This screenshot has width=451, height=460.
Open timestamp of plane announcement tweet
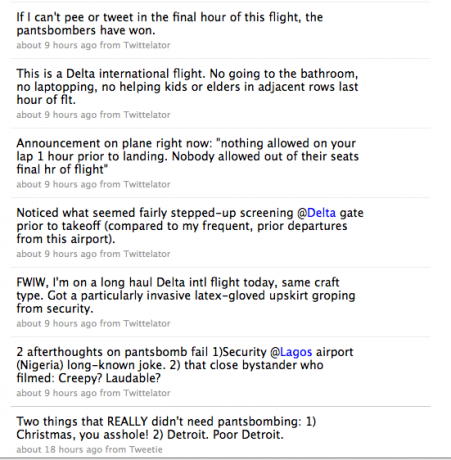[x=57, y=184]
